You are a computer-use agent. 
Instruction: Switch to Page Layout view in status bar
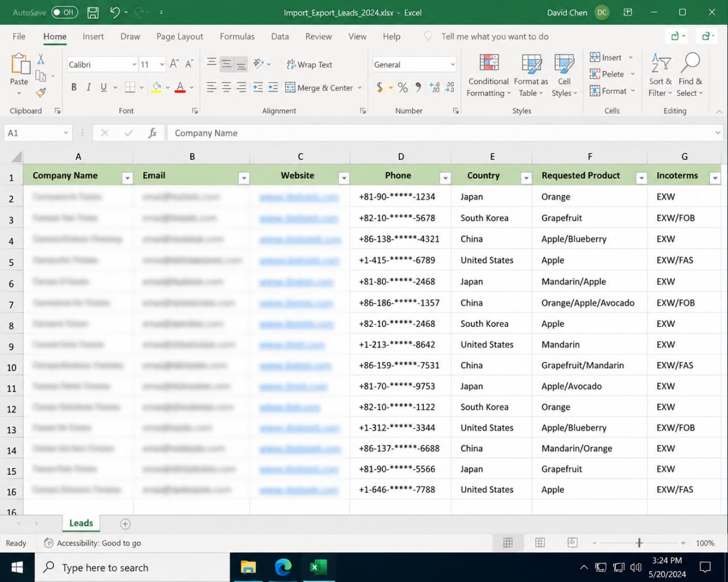pyautogui.click(x=540, y=543)
